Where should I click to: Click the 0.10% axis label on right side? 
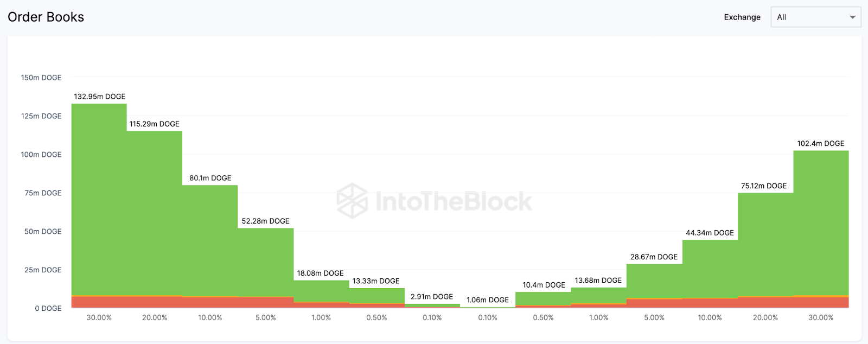pyautogui.click(x=488, y=317)
